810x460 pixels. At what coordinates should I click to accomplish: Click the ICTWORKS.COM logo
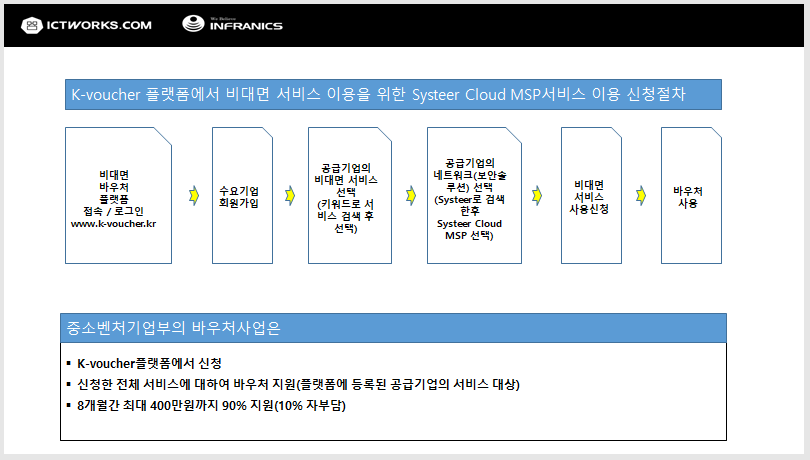(86, 25)
